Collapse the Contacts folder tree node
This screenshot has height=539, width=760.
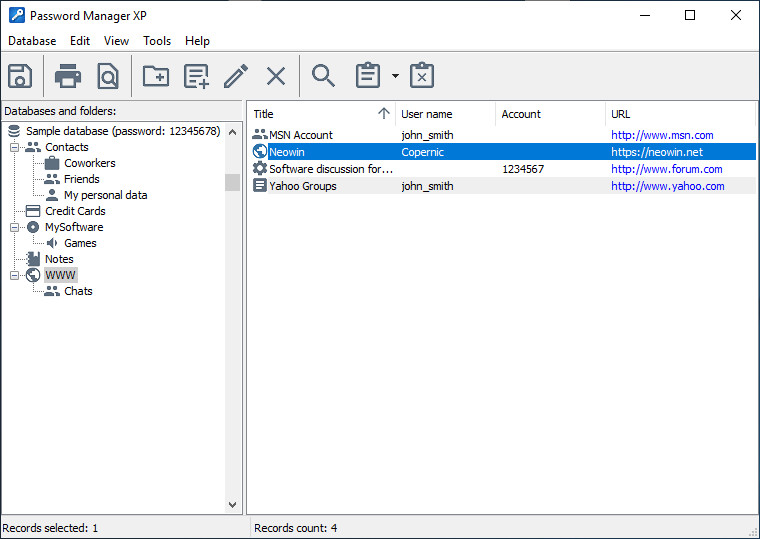click(x=15, y=147)
